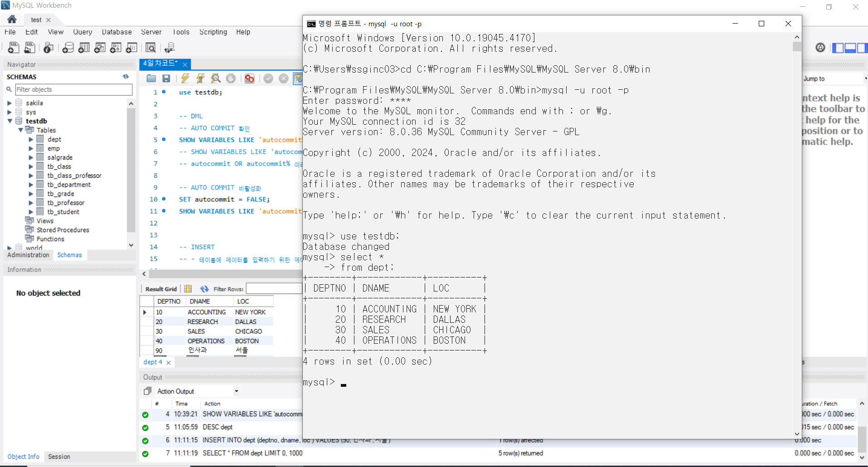Open the Database menu

[x=116, y=32]
